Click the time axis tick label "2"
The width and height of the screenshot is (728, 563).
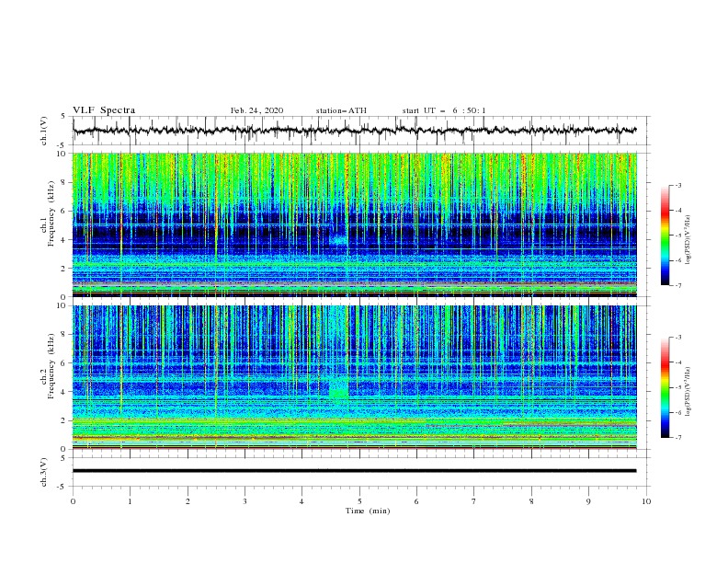[188, 501]
